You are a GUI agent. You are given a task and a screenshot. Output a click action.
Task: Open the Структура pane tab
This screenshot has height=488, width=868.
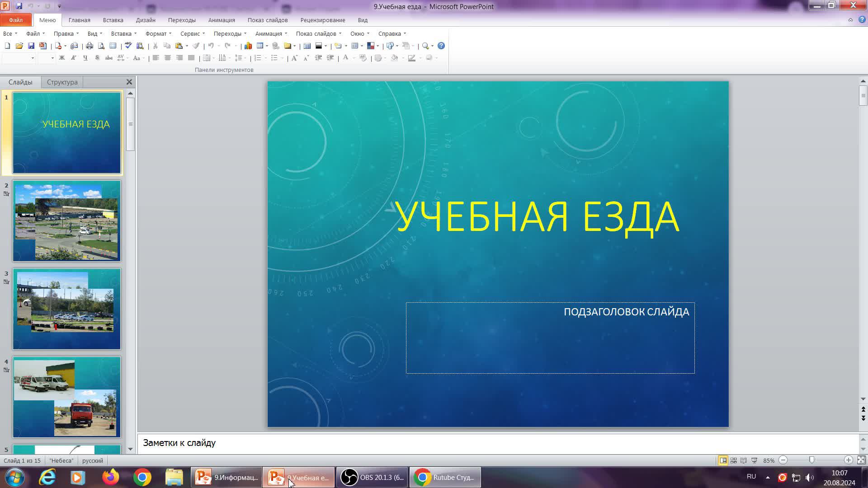62,82
